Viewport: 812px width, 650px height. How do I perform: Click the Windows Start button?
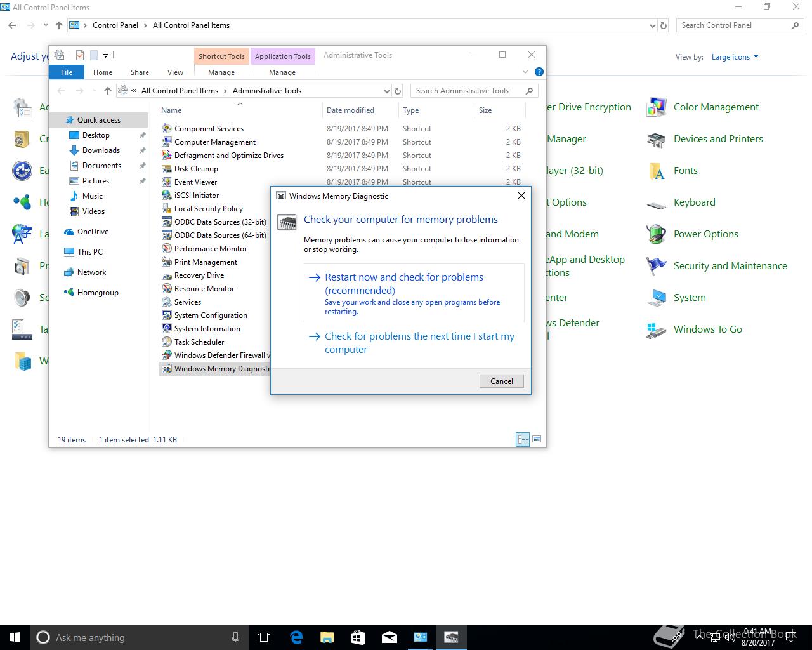(x=15, y=637)
